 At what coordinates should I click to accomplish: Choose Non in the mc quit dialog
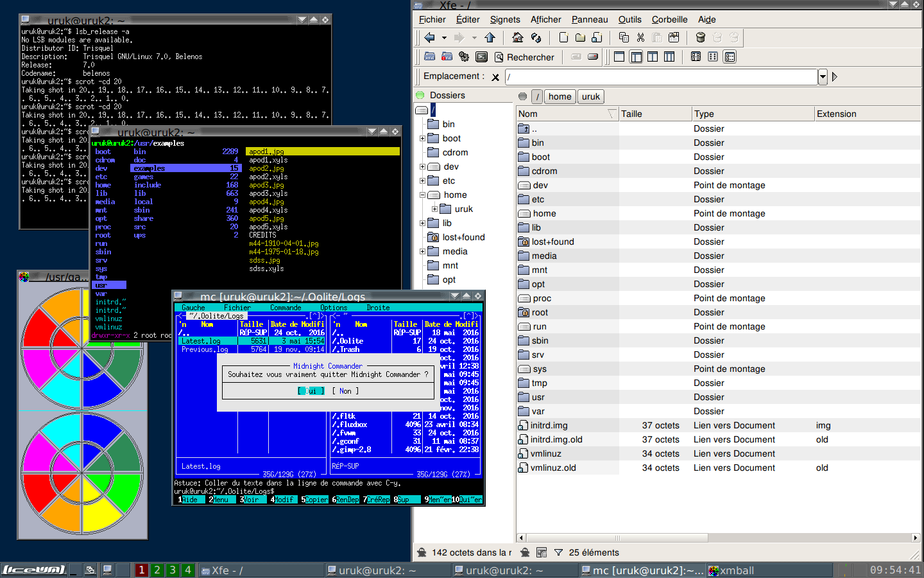tap(345, 391)
